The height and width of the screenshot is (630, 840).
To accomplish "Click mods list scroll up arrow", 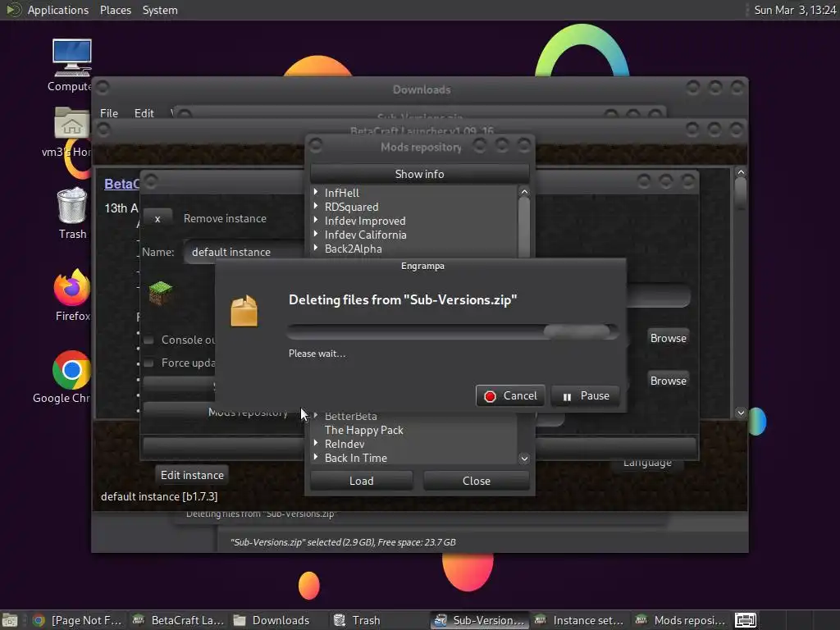I will point(524,192).
